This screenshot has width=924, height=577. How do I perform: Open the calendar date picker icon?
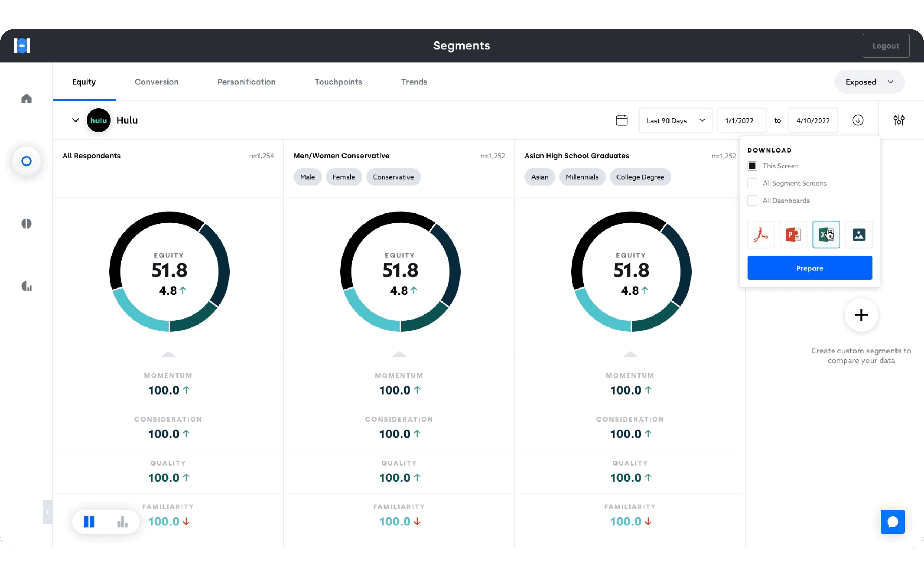[622, 120]
